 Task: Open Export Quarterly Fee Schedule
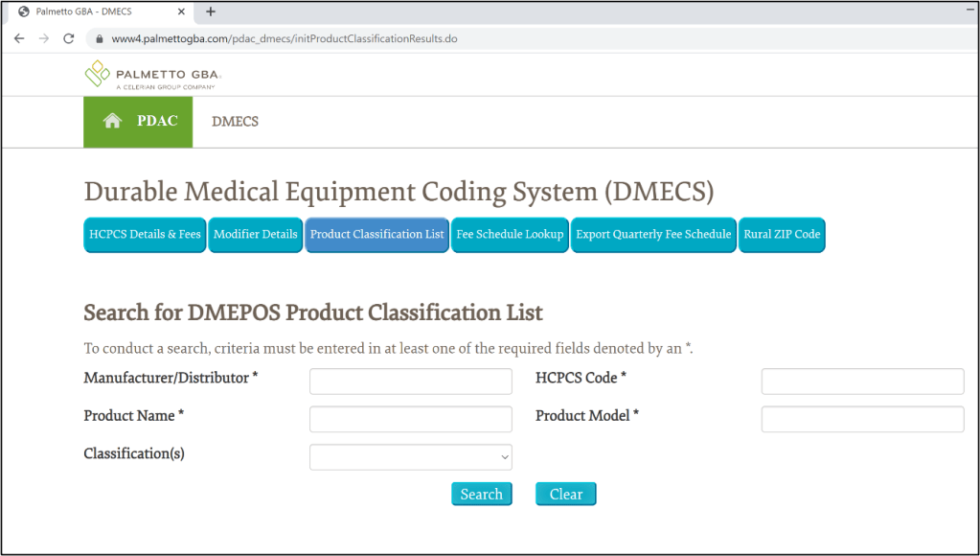(653, 235)
